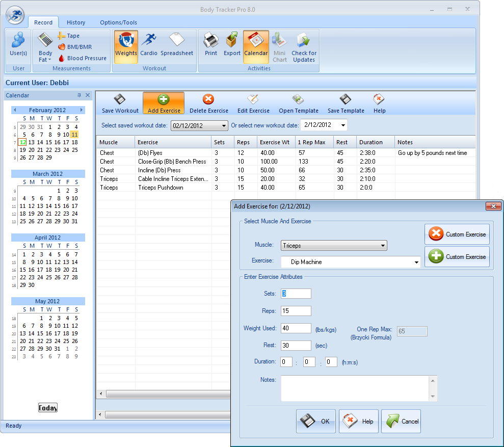The image size is (504, 447).
Task: Open the Mini Chart
Action: tap(280, 47)
